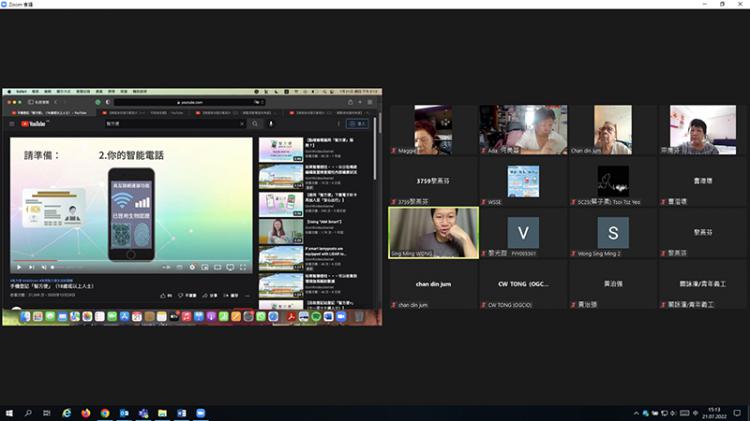Viewport: 750px width, 421px height.
Task: Like the video with thumbs up
Action: [164, 295]
